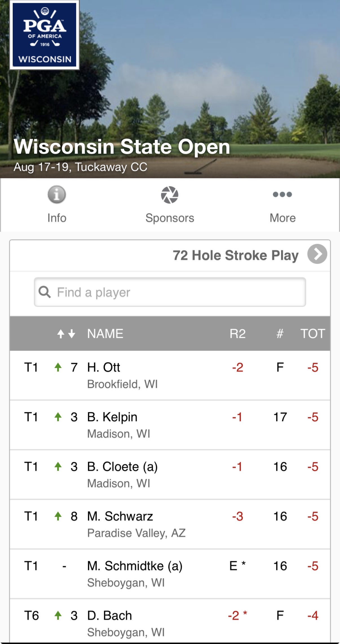Sort leaderboard by NAME column

105,333
